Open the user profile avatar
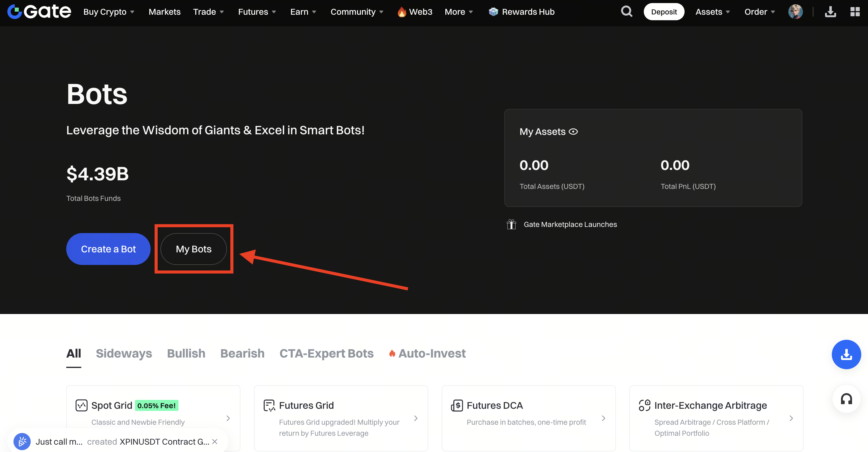 (795, 12)
